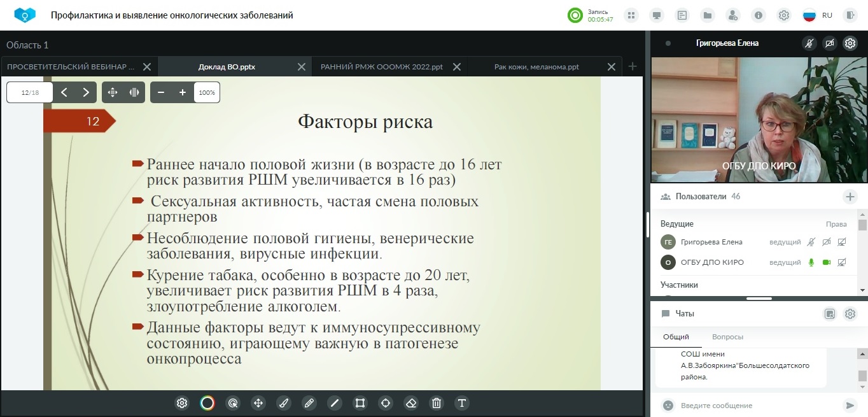The width and height of the screenshot is (868, 417).
Task: Open the RU language selector
Action: 818,15
